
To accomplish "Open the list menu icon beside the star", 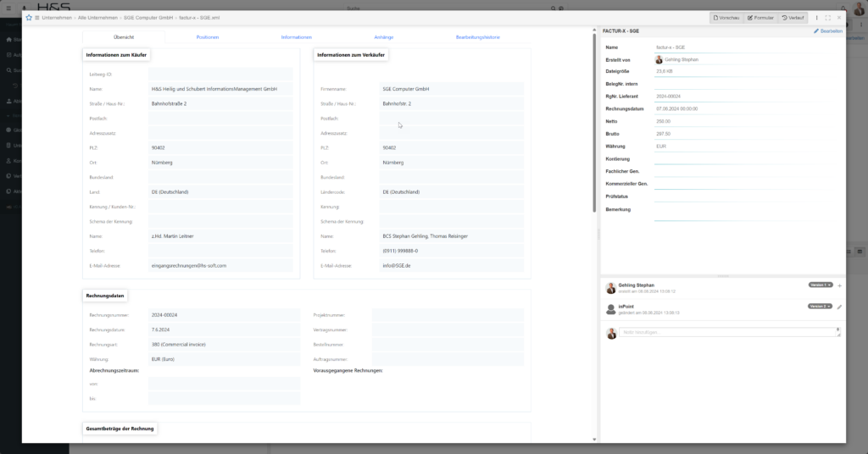I will pos(37,18).
